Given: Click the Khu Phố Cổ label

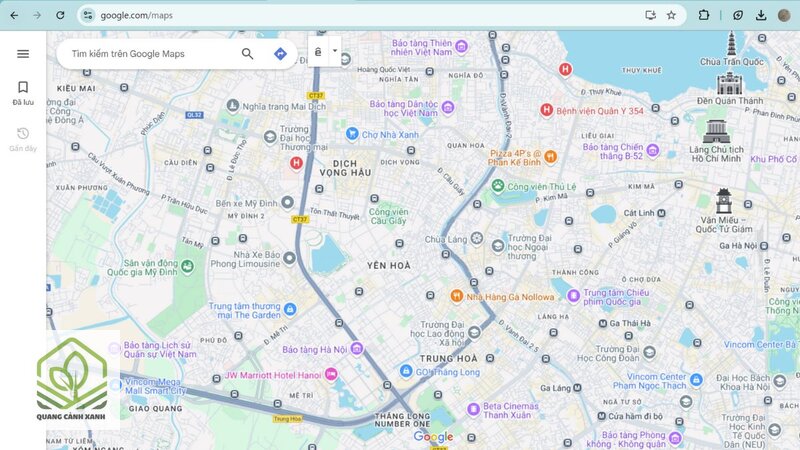Looking at the screenshot, I should [774, 159].
